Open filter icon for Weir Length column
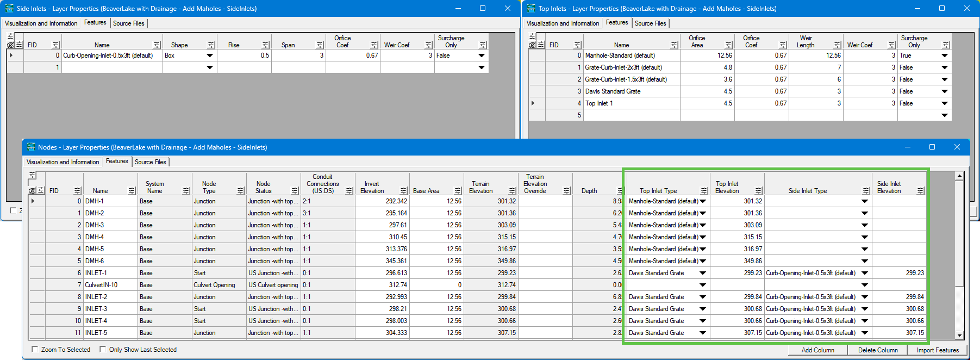This screenshot has width=980, height=360. pos(837,45)
